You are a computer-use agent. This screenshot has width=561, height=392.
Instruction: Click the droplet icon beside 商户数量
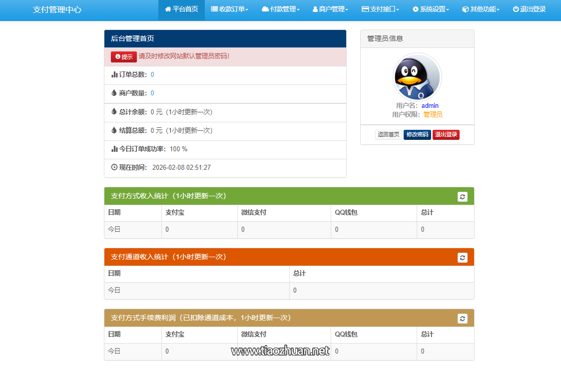(114, 93)
